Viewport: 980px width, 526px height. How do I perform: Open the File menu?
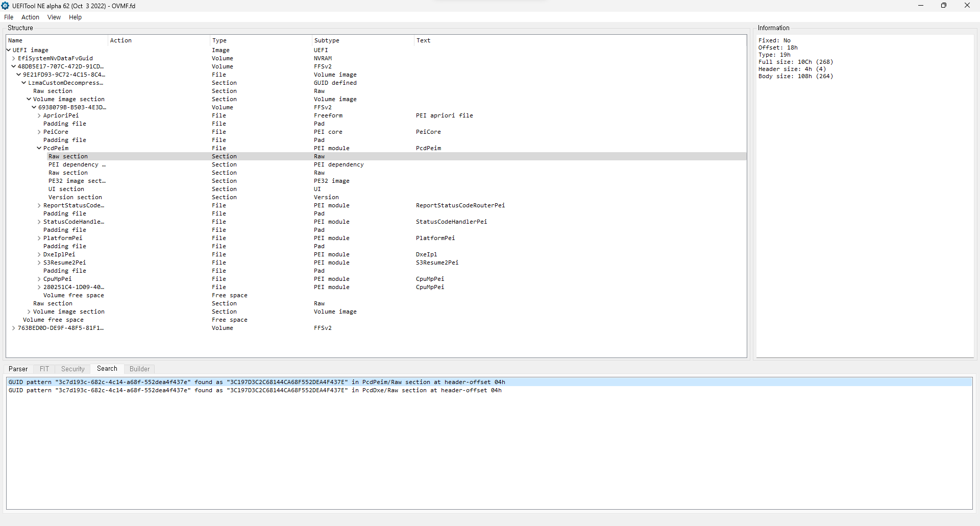point(9,17)
